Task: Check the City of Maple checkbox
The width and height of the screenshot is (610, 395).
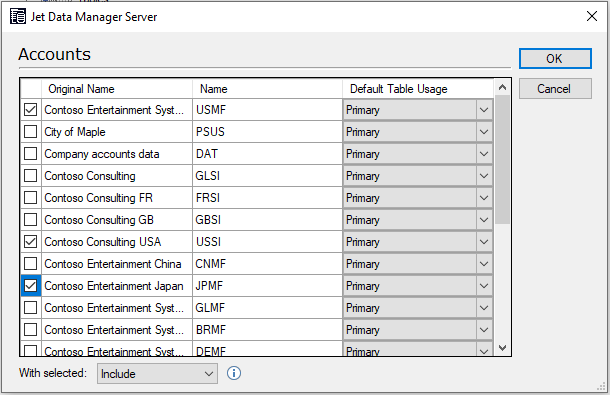Action: click(x=30, y=132)
